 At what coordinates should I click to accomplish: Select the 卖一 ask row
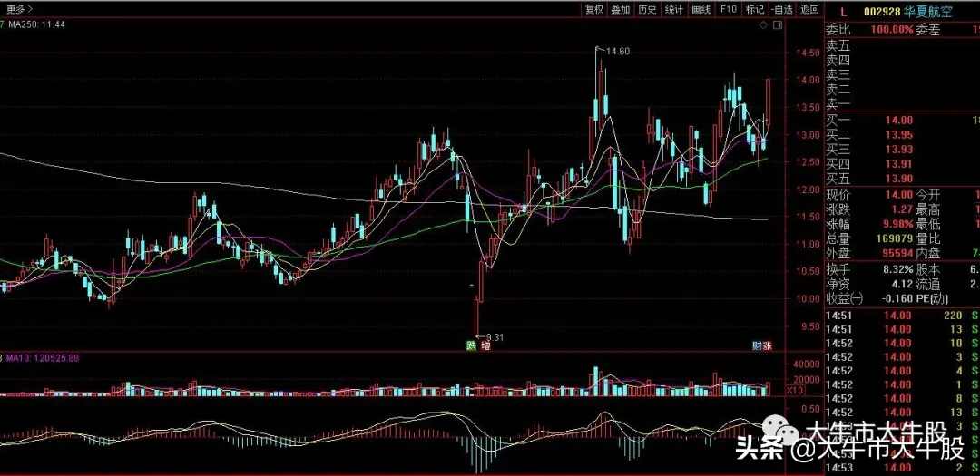tap(903, 104)
